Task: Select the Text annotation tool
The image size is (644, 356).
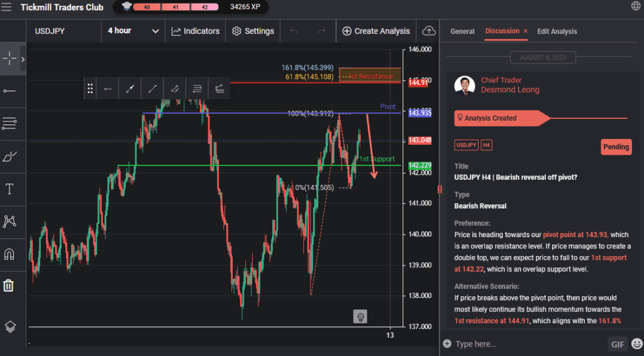Action: pos(9,189)
